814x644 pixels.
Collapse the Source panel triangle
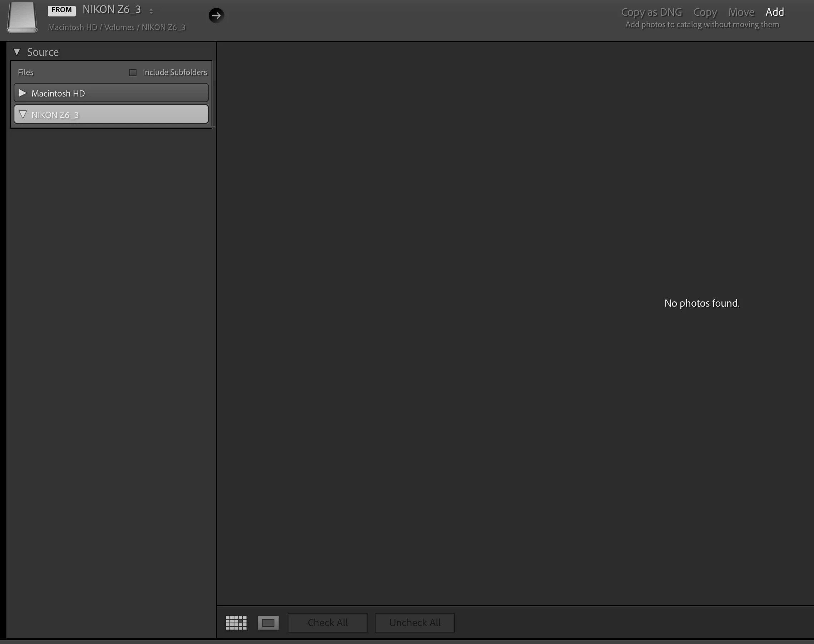(x=16, y=52)
